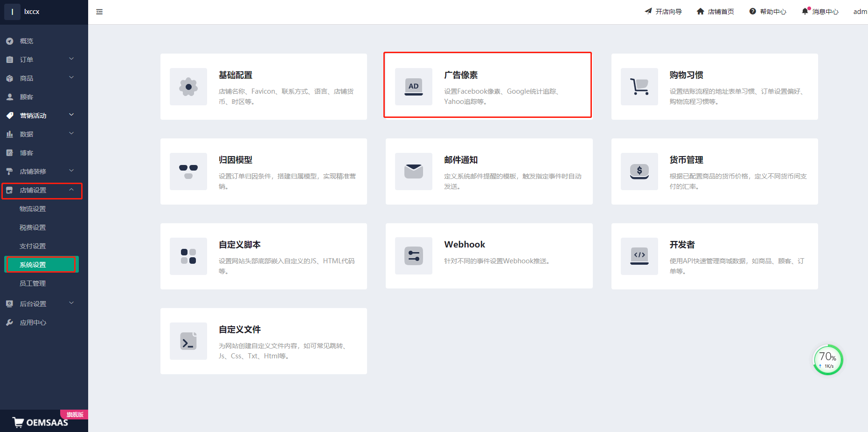This screenshot has width=868, height=432.
Task: Click the store avatar letter I
Action: click(x=12, y=12)
